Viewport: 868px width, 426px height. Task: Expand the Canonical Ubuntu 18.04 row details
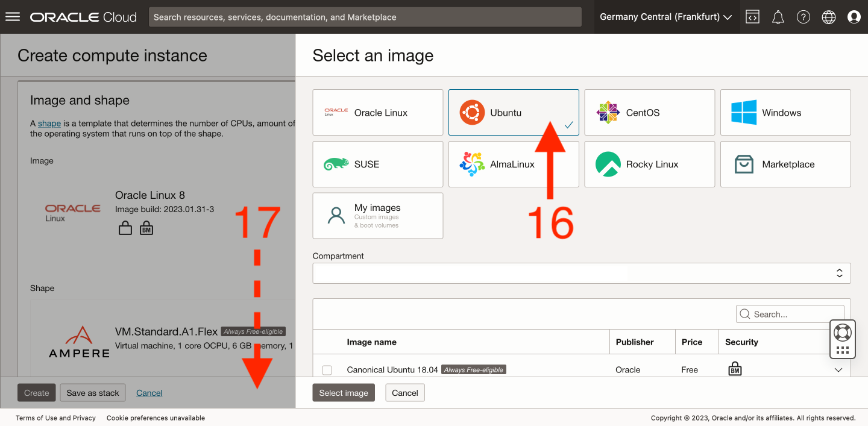[838, 370]
